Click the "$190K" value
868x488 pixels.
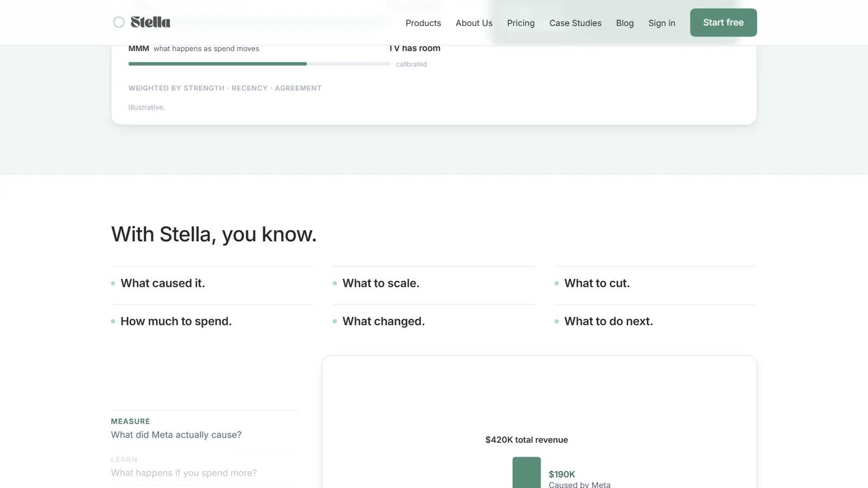(x=561, y=474)
